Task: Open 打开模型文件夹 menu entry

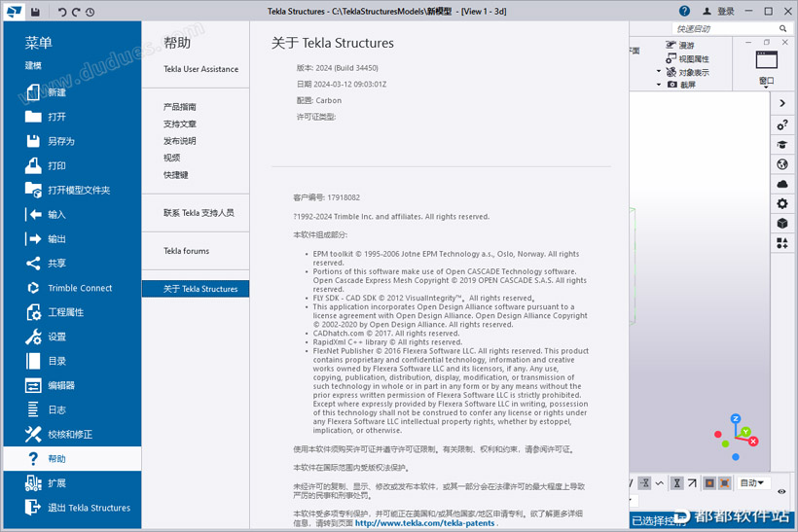Action: (x=72, y=190)
